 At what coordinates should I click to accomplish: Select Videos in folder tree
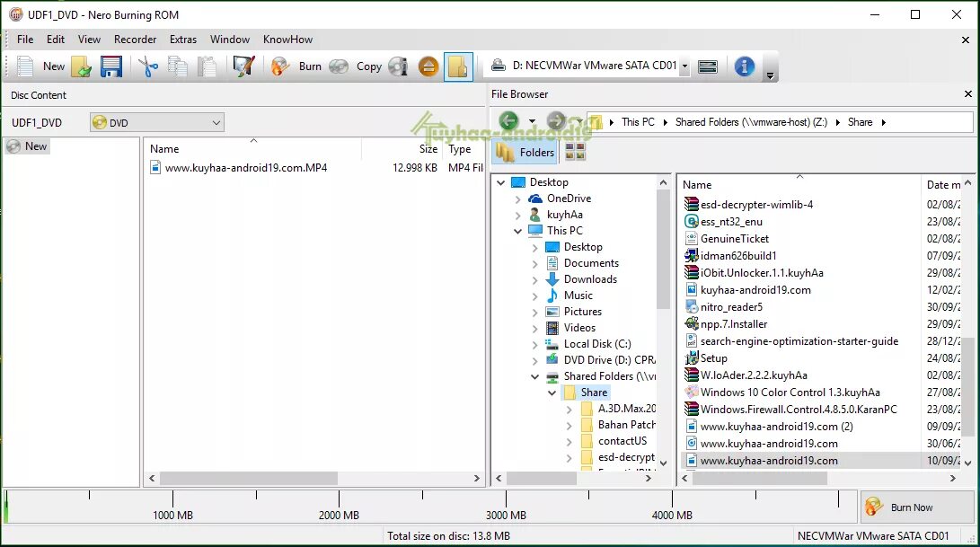[x=578, y=328]
